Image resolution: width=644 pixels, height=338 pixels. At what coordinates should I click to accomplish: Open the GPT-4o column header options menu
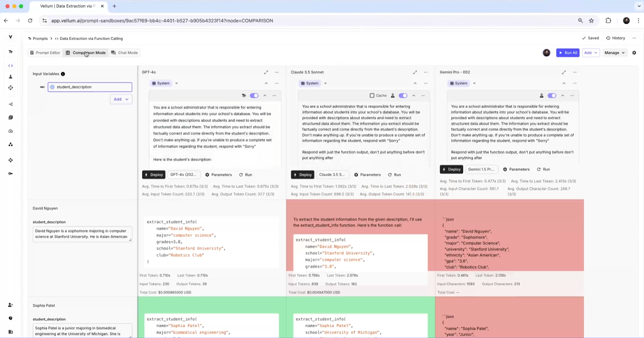(277, 72)
